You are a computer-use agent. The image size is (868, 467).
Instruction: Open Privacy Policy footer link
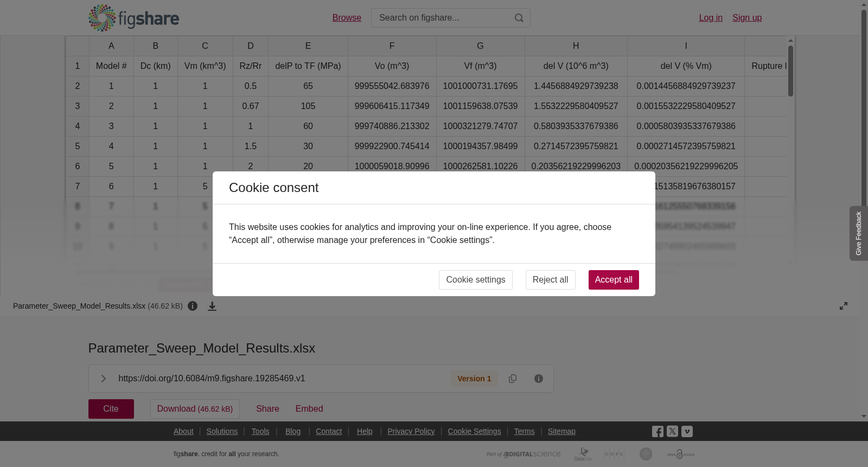point(411,431)
